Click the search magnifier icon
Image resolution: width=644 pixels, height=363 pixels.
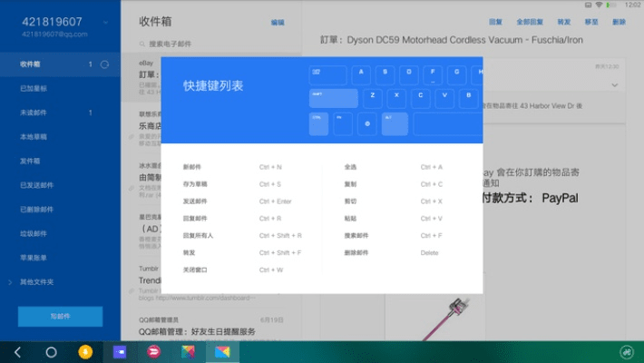(x=142, y=44)
